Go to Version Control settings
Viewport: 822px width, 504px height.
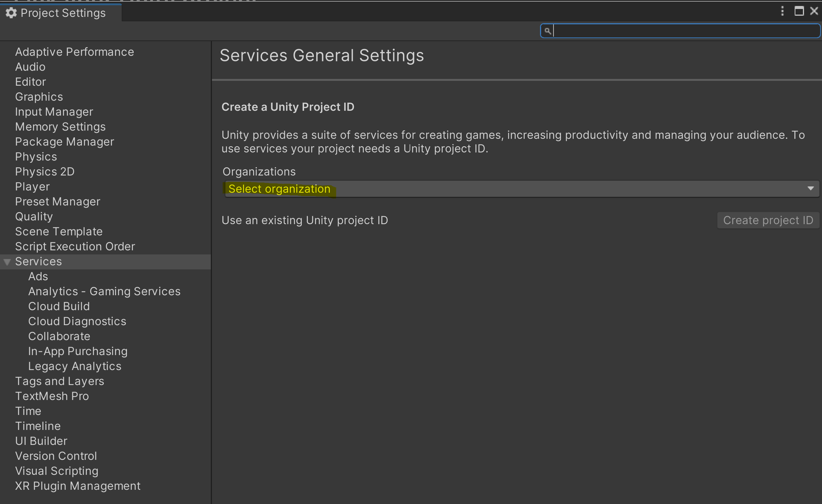coord(56,456)
